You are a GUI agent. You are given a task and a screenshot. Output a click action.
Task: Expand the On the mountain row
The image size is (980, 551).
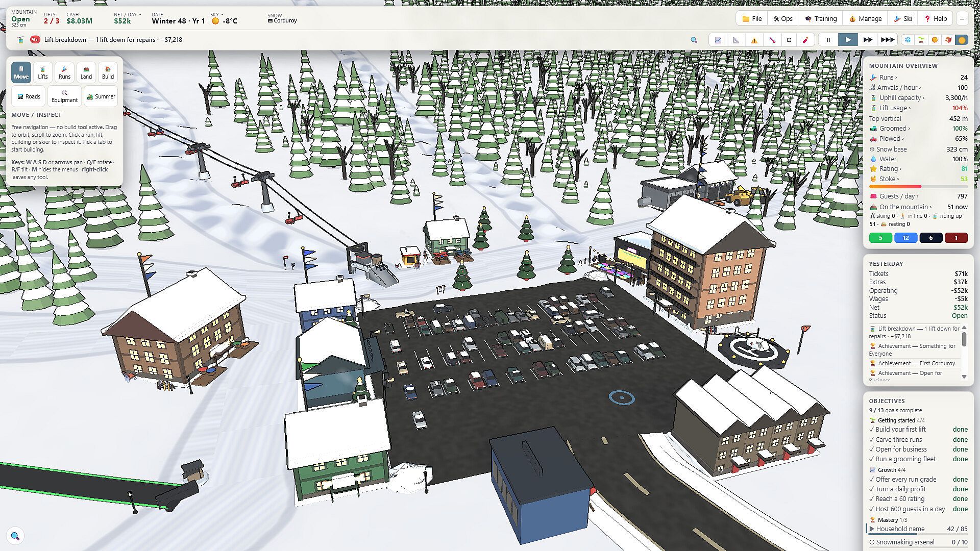pos(918,207)
